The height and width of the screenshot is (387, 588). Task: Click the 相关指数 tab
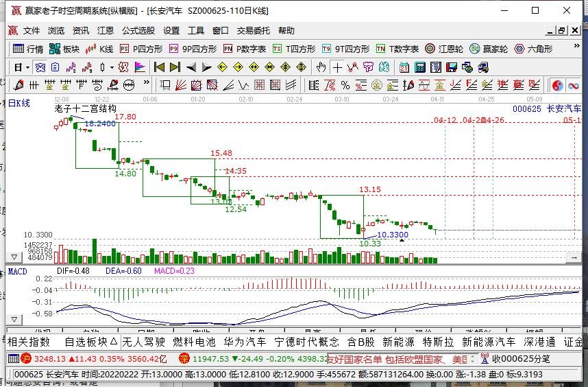29,342
